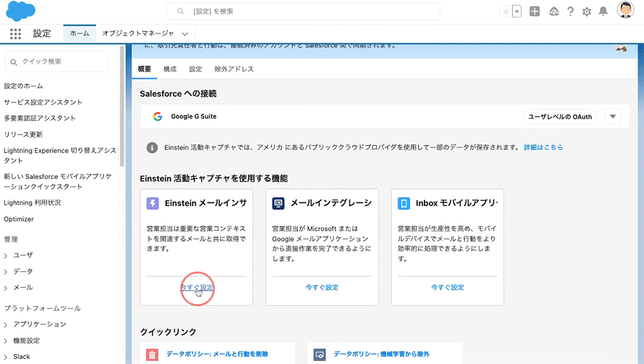
Task: Switch to the 構成 tab
Action: click(169, 69)
